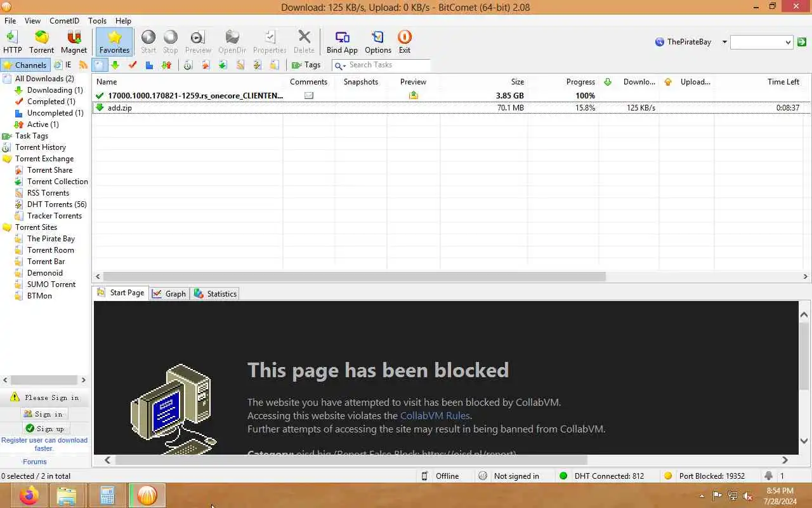Select All Downloads (2) in the tree
This screenshot has width=812, height=508.
(44, 79)
